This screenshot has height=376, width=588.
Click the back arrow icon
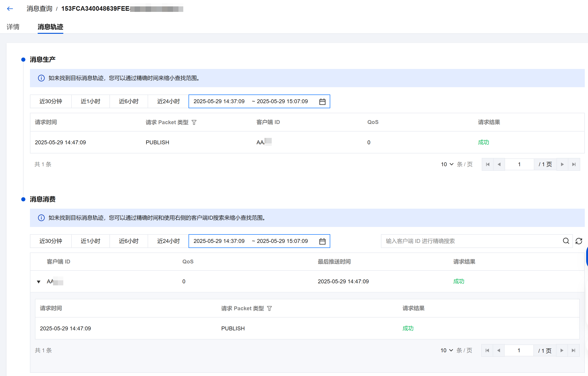pyautogui.click(x=10, y=9)
